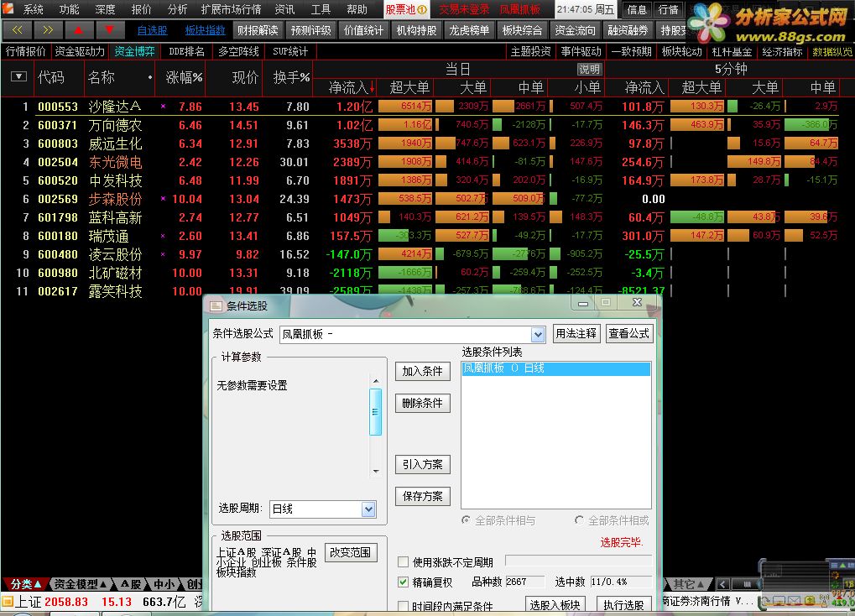
Task: Click 用法注释 button
Action: pyautogui.click(x=576, y=333)
